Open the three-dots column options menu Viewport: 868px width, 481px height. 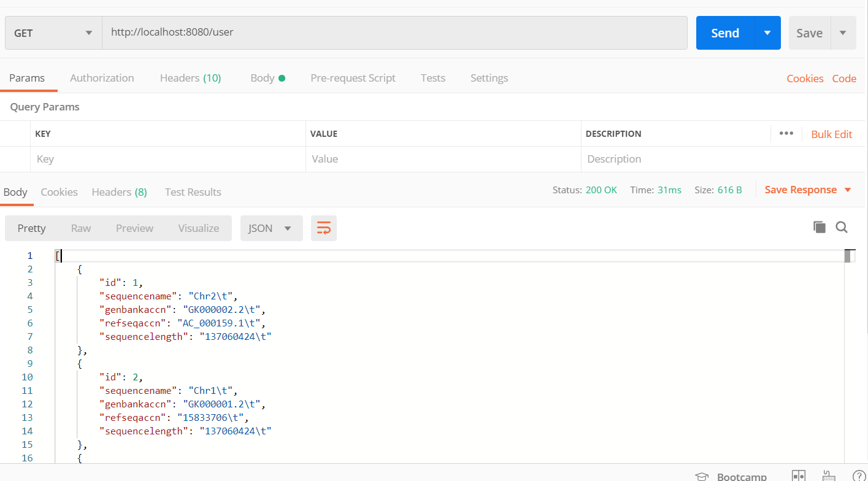pyautogui.click(x=786, y=134)
